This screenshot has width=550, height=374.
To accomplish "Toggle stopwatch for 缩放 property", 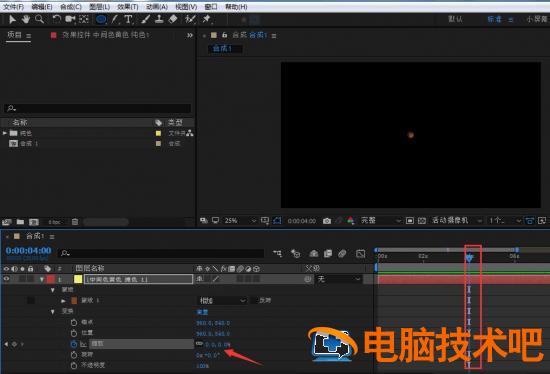I will (x=74, y=344).
